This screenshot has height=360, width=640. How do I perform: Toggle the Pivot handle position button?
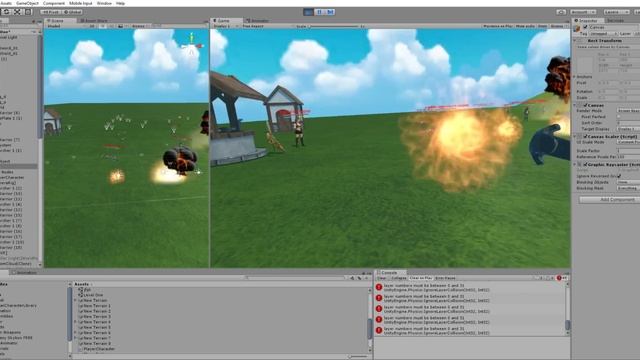51,12
